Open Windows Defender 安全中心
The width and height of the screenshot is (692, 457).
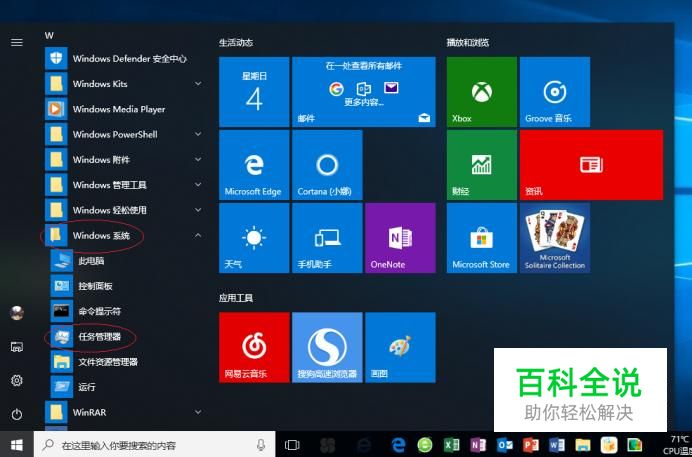pos(124,59)
